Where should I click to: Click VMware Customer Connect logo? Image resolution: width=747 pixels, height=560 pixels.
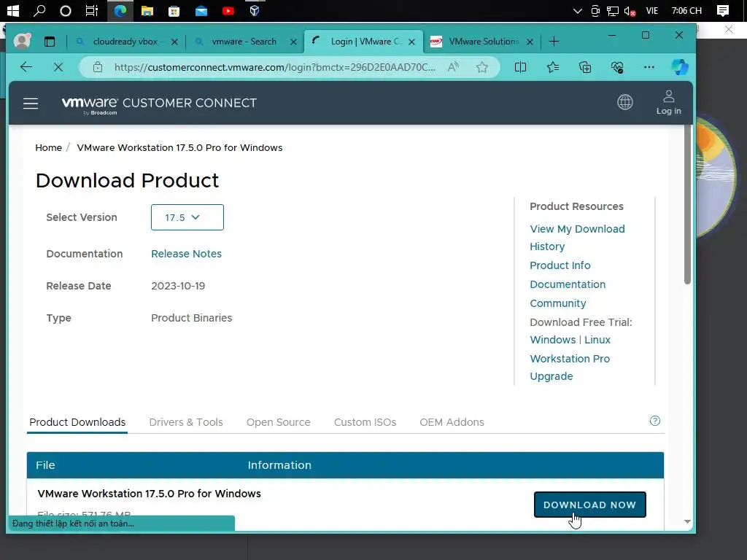(x=159, y=104)
